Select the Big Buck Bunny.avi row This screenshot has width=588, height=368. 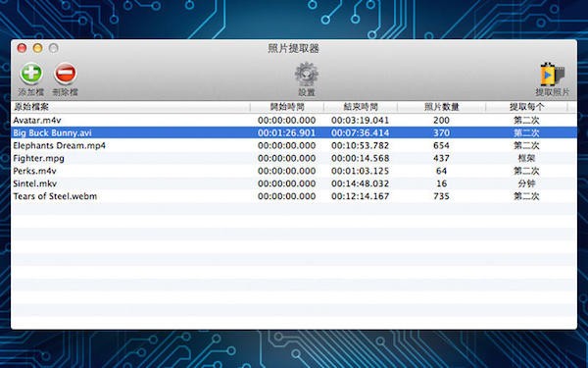tap(294, 132)
